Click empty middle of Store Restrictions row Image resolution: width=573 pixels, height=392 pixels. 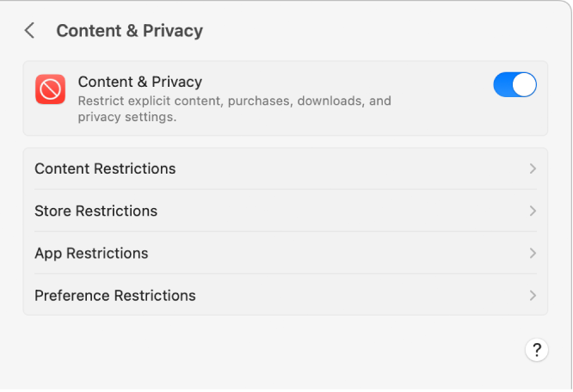click(x=344, y=211)
